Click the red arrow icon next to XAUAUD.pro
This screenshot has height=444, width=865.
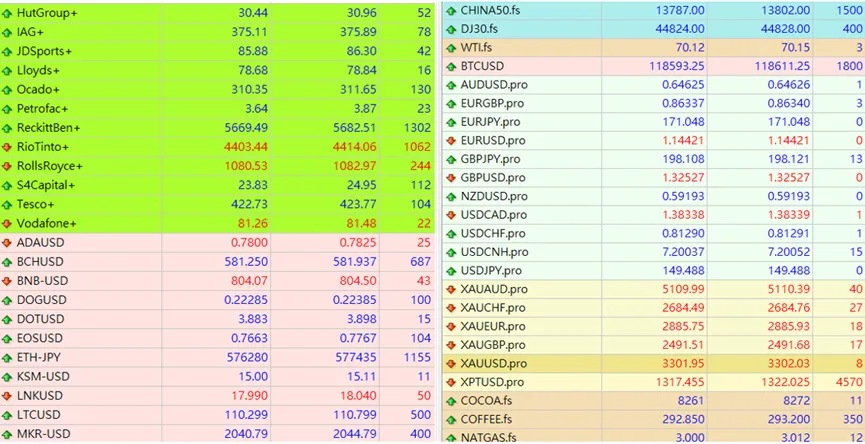tap(451, 290)
